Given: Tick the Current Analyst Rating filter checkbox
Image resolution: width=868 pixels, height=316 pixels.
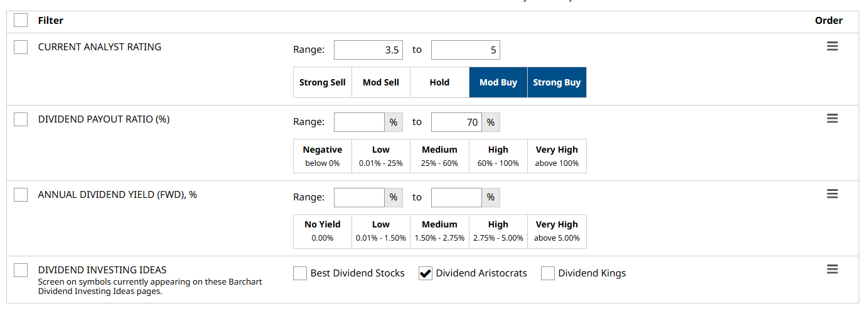Looking at the screenshot, I should pos(21,47).
